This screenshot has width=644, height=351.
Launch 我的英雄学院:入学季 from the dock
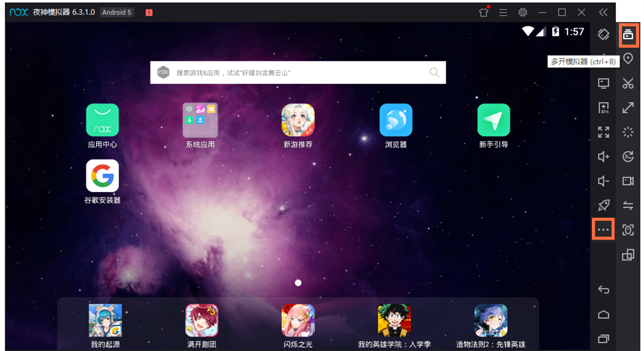(x=394, y=325)
